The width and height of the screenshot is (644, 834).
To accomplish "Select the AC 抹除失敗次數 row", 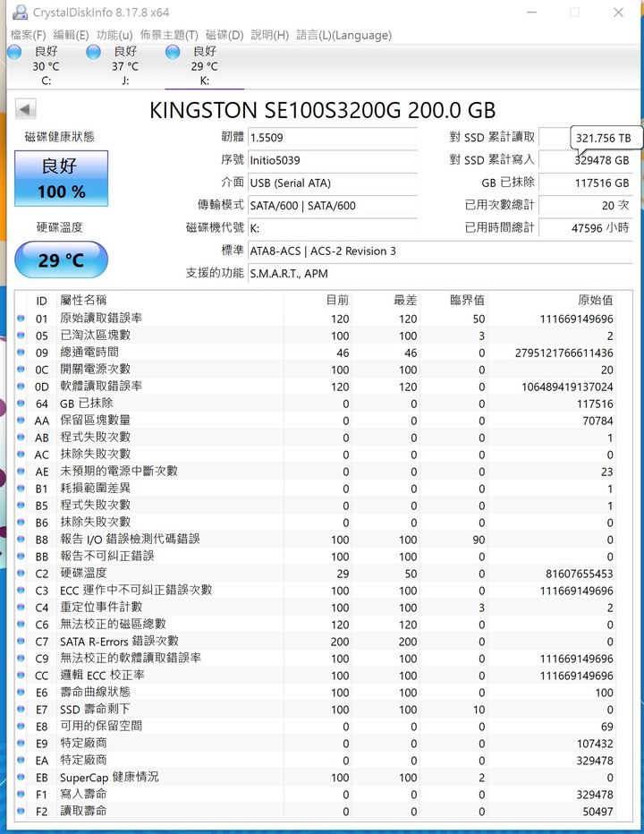I will [x=316, y=455].
